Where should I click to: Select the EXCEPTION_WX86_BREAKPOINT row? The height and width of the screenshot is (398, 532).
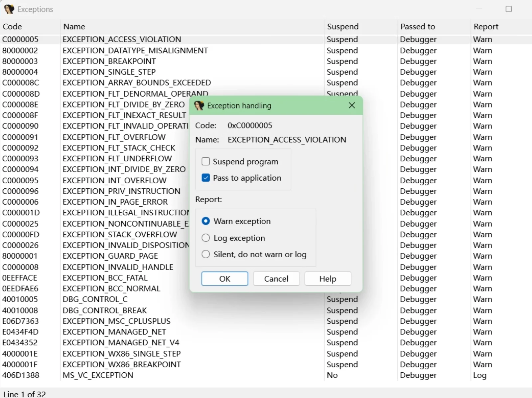coord(266,364)
